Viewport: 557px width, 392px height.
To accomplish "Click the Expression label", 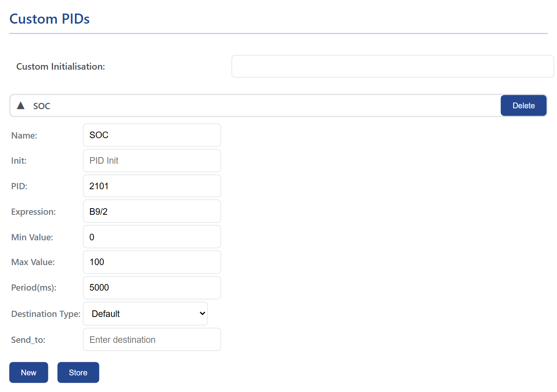I will click(x=34, y=212).
